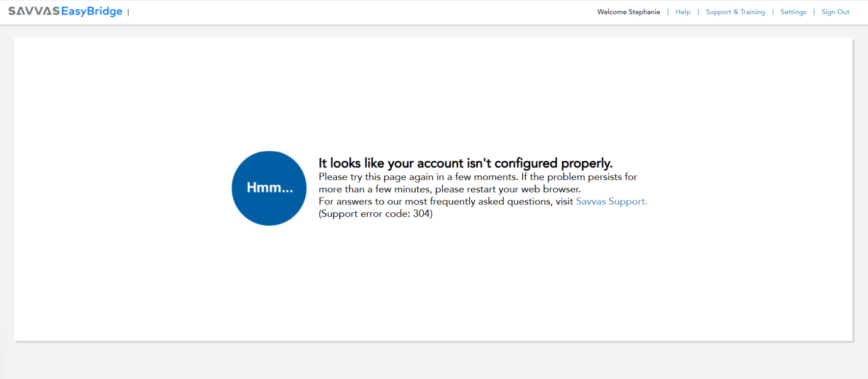Click the account isn't configured properly heading

click(x=465, y=163)
